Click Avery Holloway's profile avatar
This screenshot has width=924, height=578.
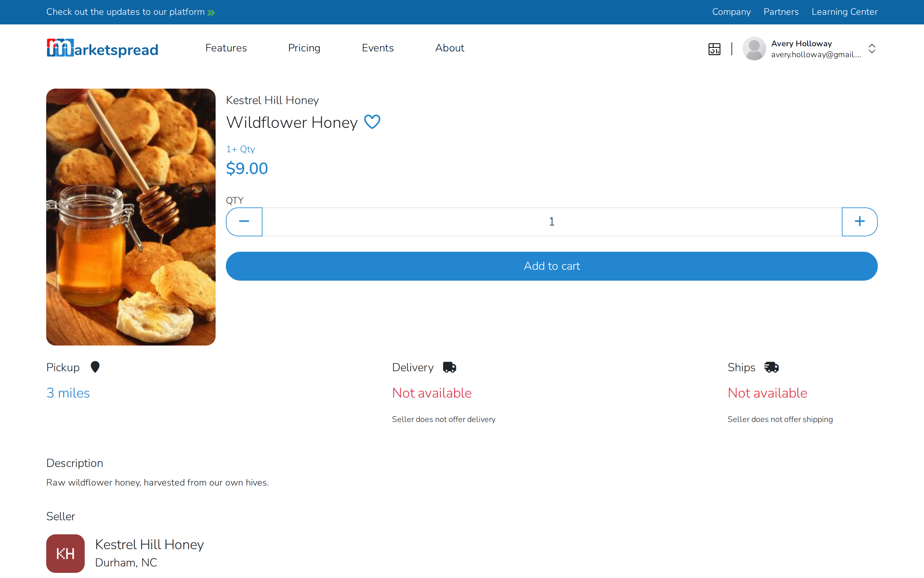tap(754, 48)
